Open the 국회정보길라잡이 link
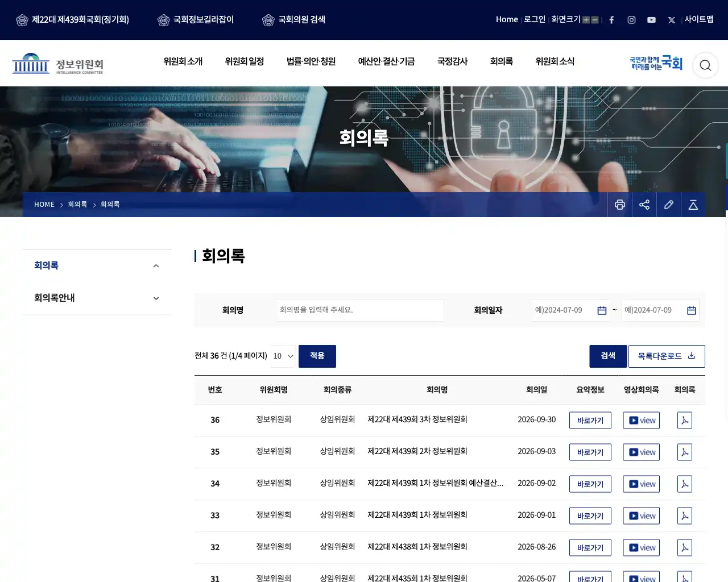This screenshot has width=728, height=582. point(196,20)
